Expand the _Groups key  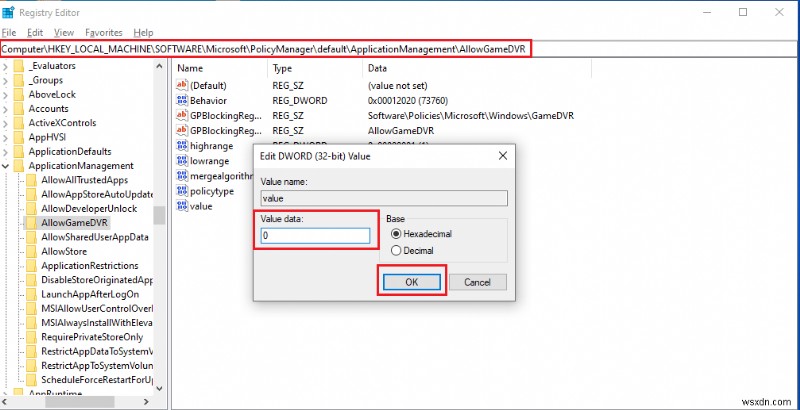click(x=5, y=80)
